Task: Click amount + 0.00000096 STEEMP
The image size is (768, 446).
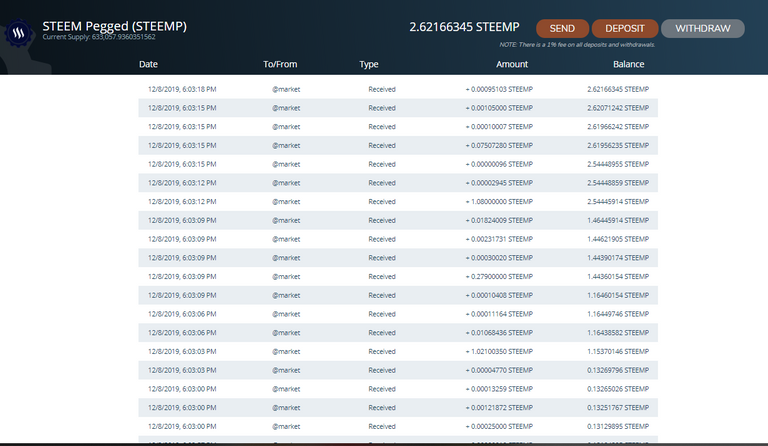Action: [499, 164]
